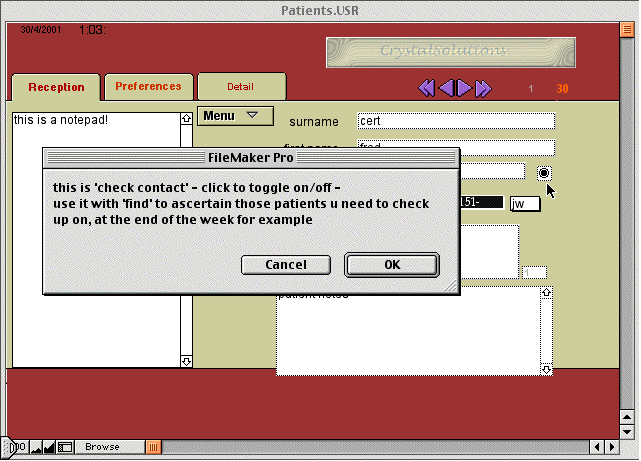
Task: Click the dialog resize grip corner
Action: [x=451, y=286]
